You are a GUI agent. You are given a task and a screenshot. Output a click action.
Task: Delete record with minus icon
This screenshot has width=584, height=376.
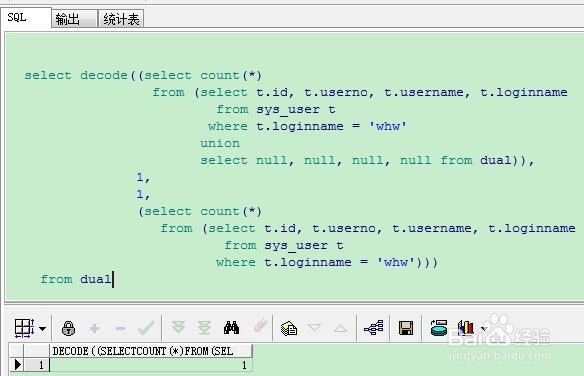tap(120, 328)
